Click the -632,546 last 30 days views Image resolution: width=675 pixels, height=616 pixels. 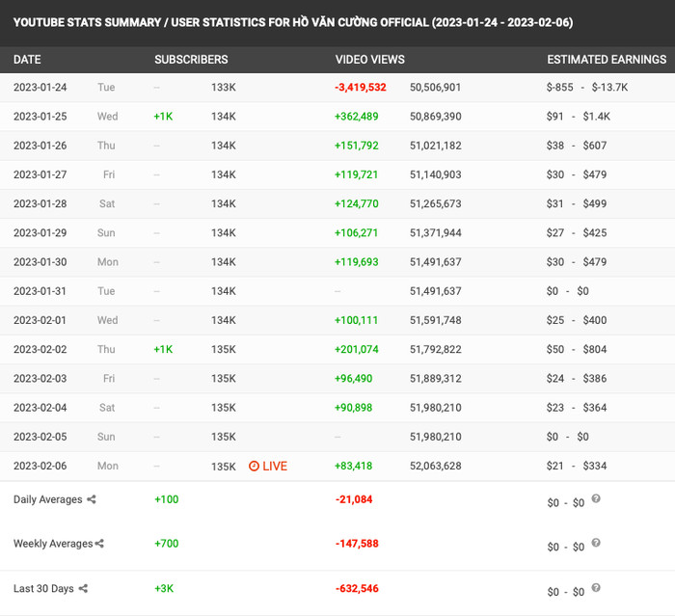(357, 588)
